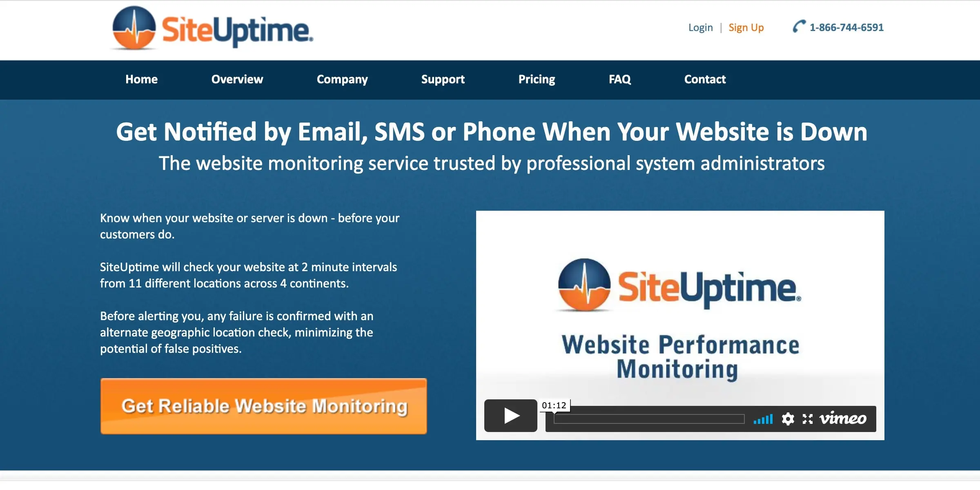The image size is (980, 490).
Task: Click the Support navigation item
Action: pyautogui.click(x=444, y=79)
